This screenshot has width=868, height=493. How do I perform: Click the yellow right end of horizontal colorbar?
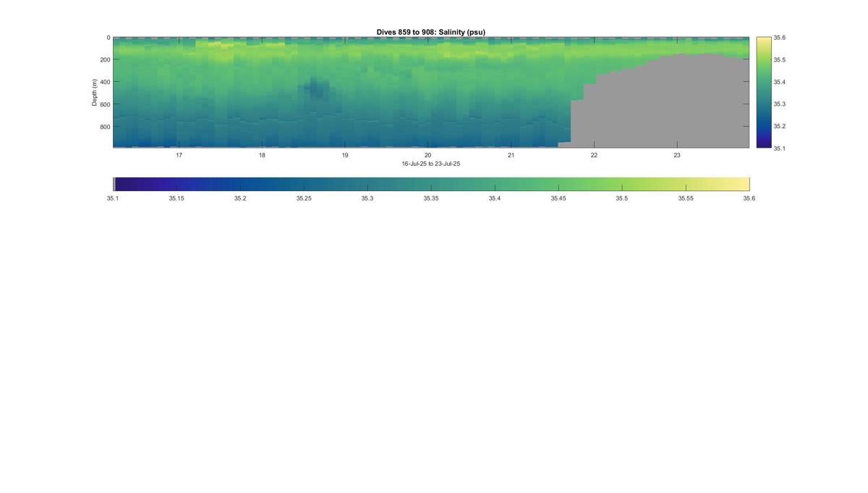pos(741,184)
